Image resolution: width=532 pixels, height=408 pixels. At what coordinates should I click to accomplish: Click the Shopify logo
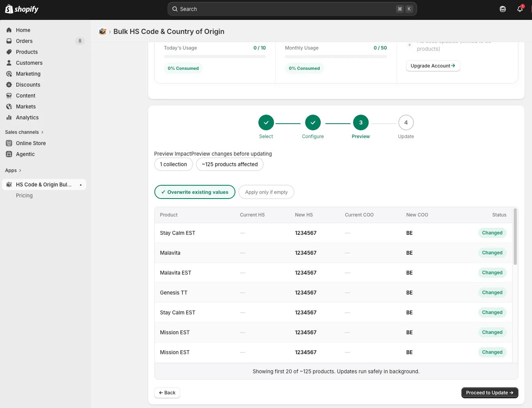tap(22, 9)
